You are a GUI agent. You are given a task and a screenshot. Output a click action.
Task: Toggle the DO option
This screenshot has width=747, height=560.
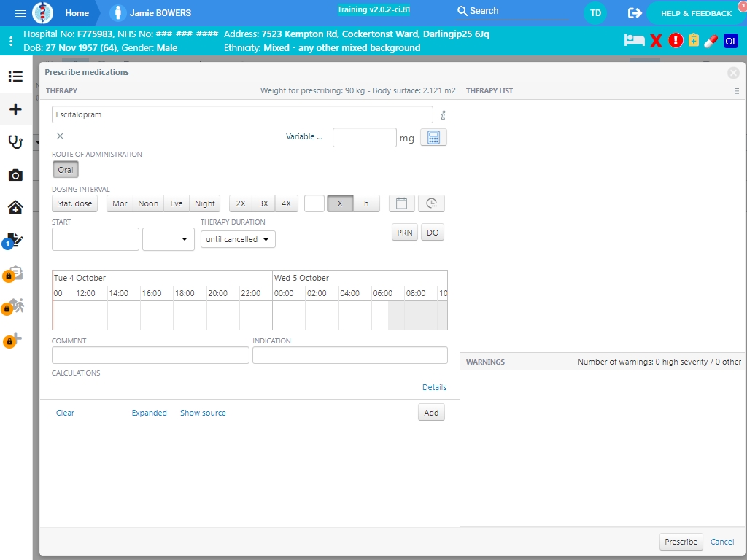tap(433, 233)
